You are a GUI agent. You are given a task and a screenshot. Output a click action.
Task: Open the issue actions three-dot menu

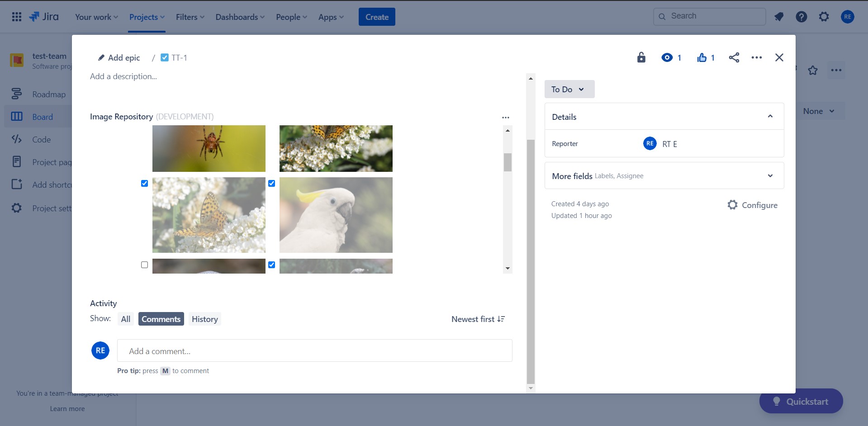coord(756,57)
